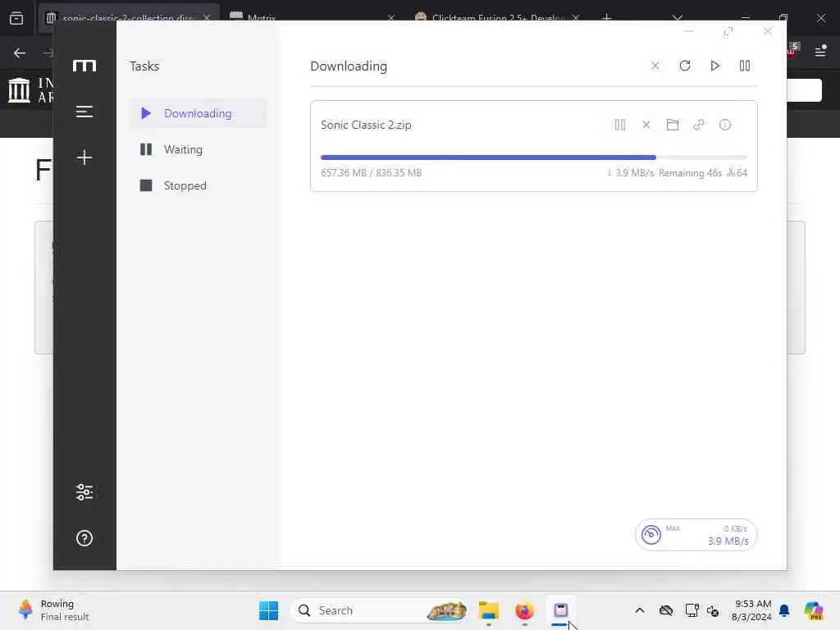Open the notifications bell icon
The image size is (840, 630).
pos(784,610)
